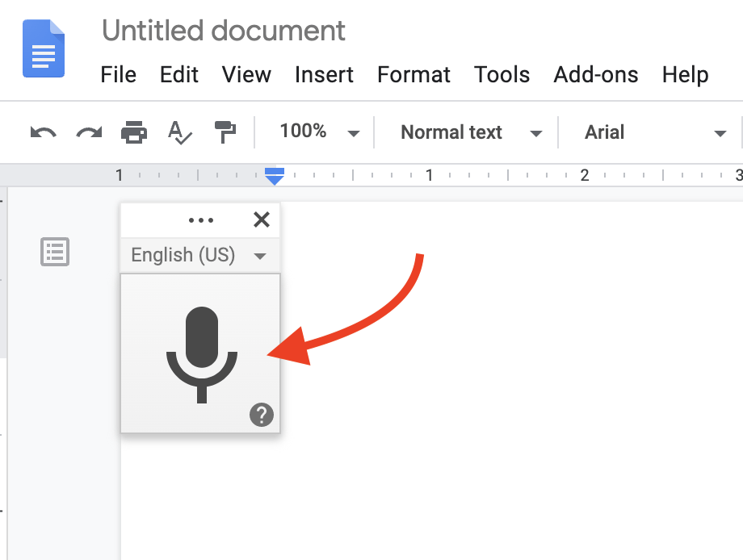This screenshot has width=743, height=560.
Task: Select the Paint format roller icon
Action: (224, 132)
